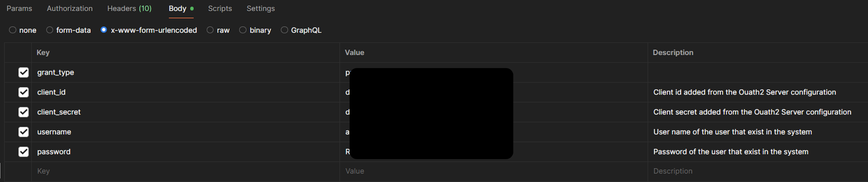
Task: Disable the client_id parameter checkbox
Action: tap(24, 92)
